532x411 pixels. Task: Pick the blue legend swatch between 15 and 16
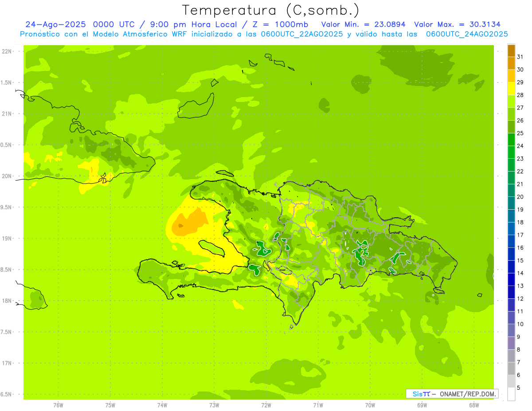(511, 254)
